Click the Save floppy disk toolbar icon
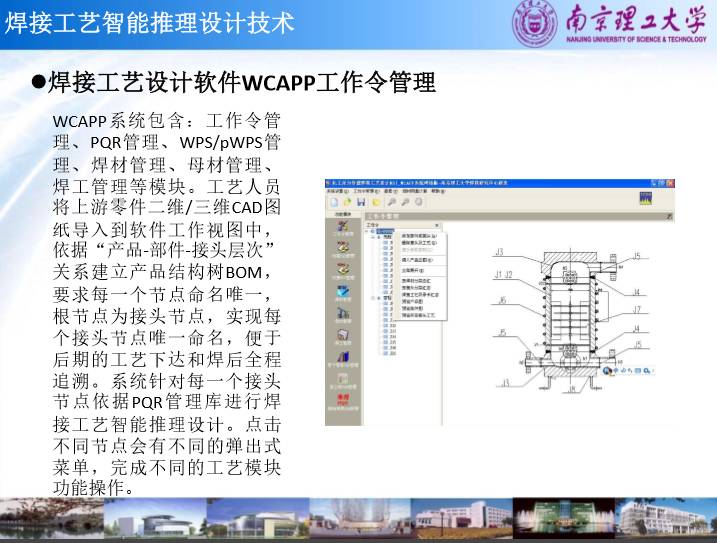The height and width of the screenshot is (543, 717). click(361, 202)
